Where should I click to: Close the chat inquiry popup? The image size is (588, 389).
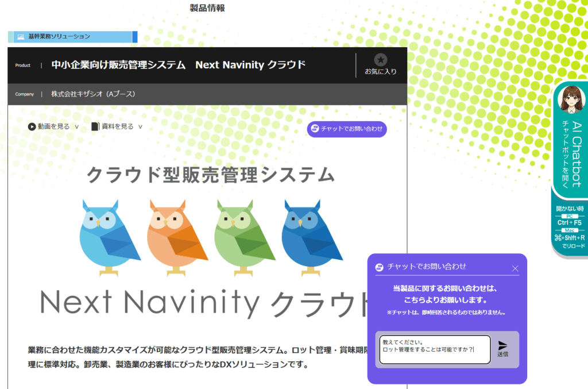(x=515, y=268)
